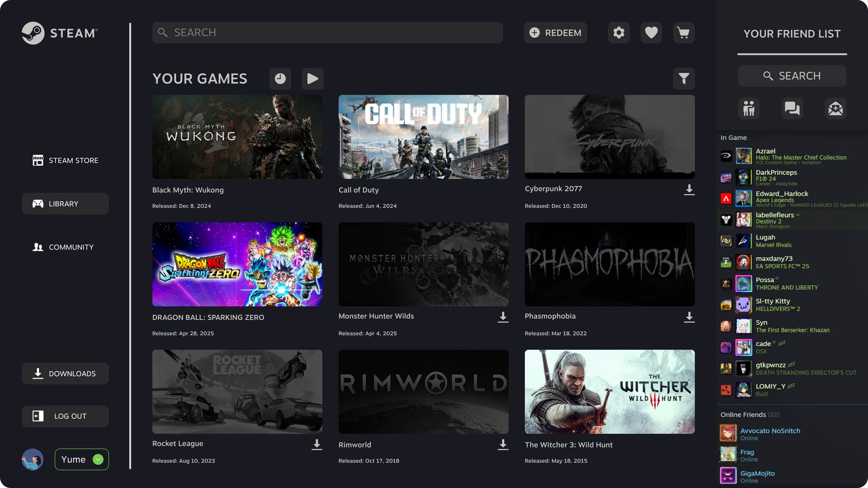Click the play button next to Your Games

(312, 79)
